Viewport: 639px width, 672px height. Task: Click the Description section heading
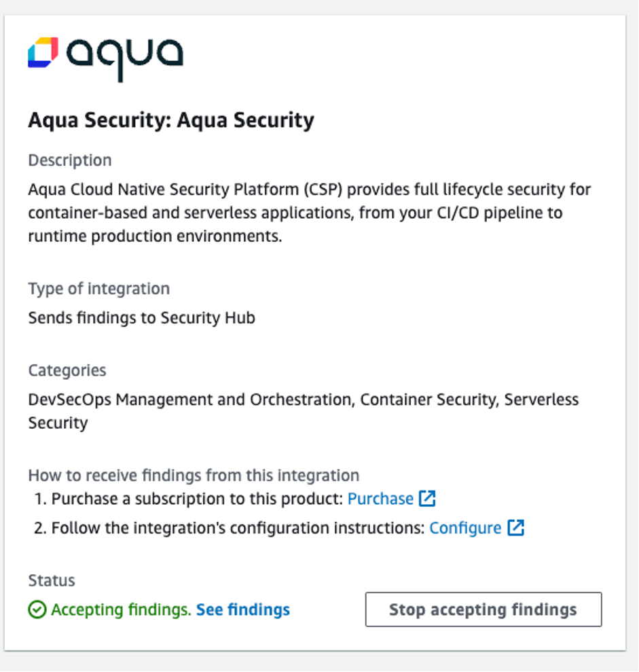pyautogui.click(x=69, y=160)
